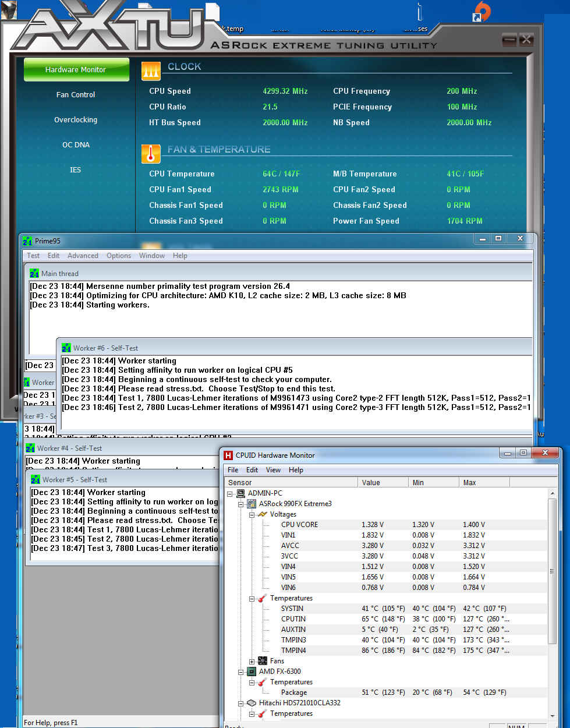Click the CPU Speed value 4299.32 MHz

285,91
